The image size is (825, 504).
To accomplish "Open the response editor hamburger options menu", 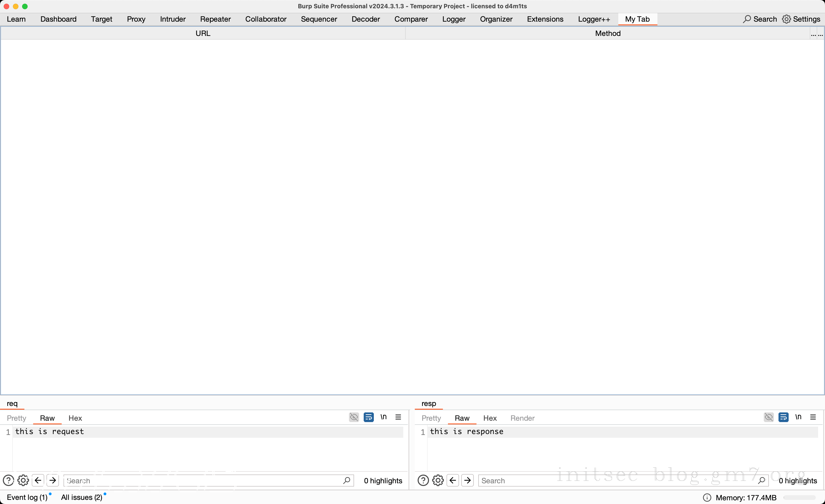I will (x=813, y=417).
